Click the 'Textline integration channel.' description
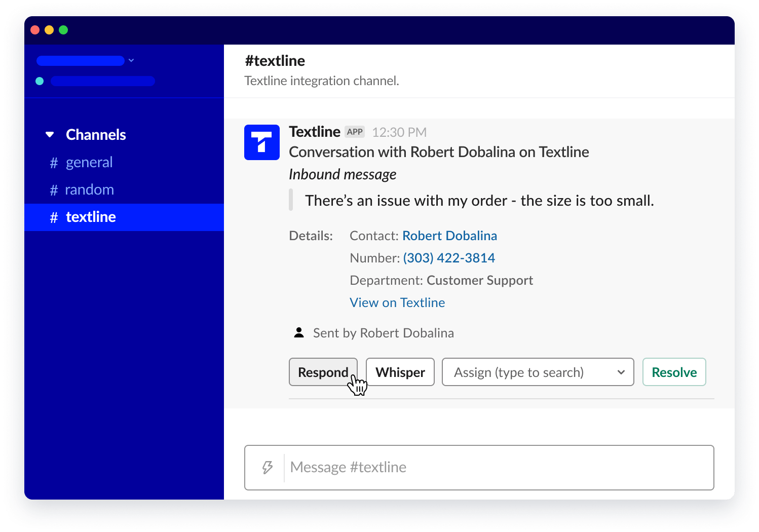Screen dimensions: 759x532 pyautogui.click(x=322, y=81)
